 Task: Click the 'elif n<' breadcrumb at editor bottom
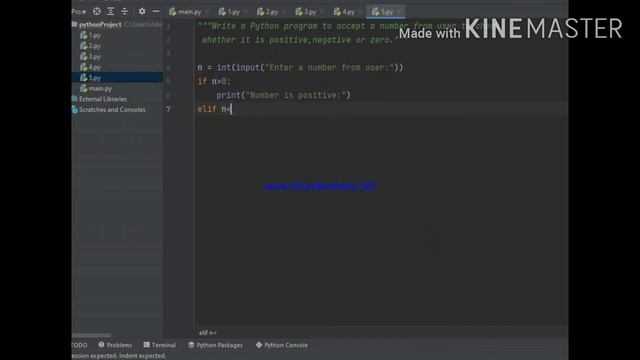click(x=208, y=333)
